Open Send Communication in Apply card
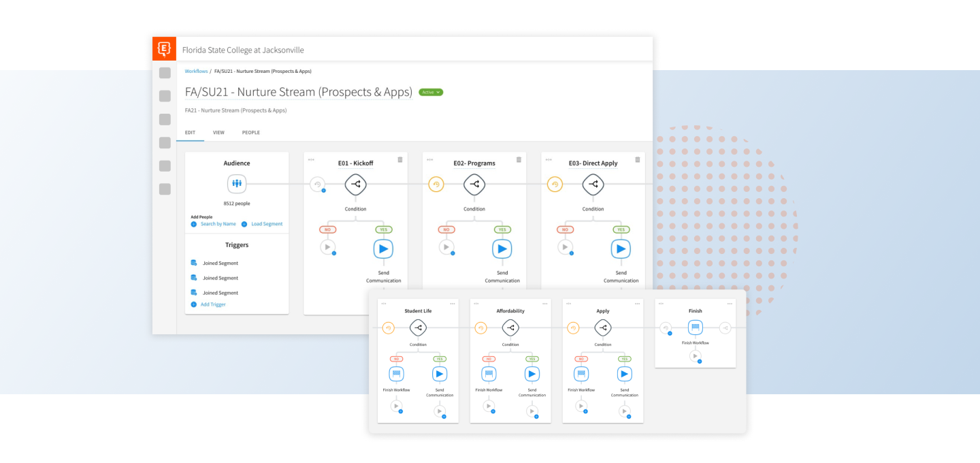Screen dimensions: 980x463 tap(625, 374)
